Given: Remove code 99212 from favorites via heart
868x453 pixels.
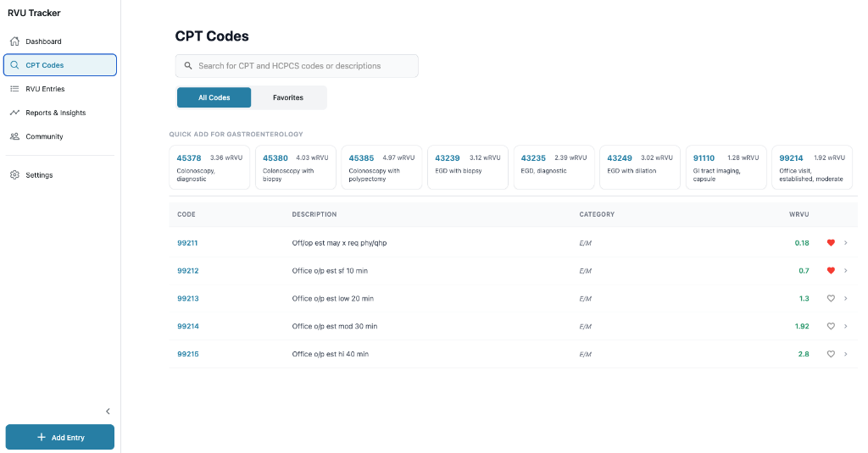Looking at the screenshot, I should click(x=831, y=271).
